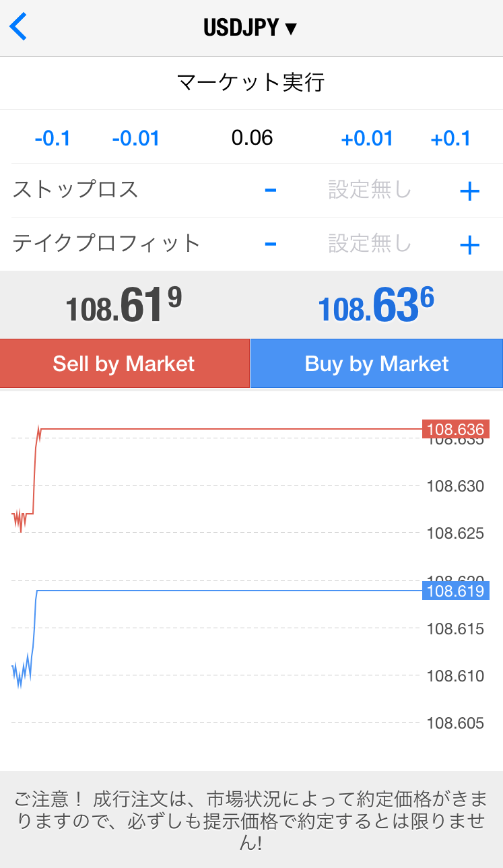Decrease volume by 0.1
This screenshot has width=503, height=868.
pos(53,139)
